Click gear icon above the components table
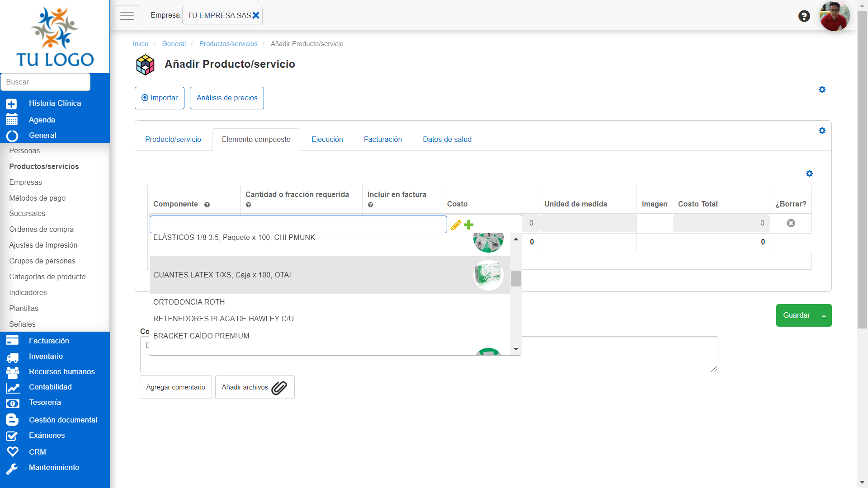Image resolution: width=868 pixels, height=488 pixels. pos(809,174)
